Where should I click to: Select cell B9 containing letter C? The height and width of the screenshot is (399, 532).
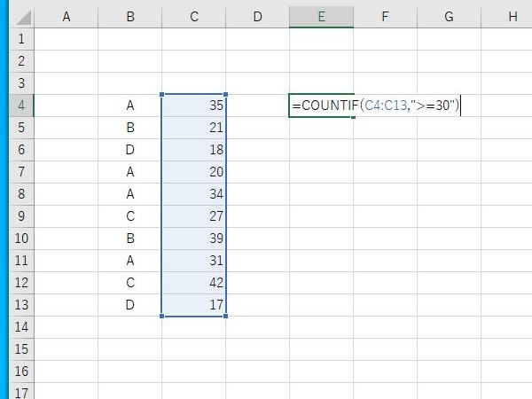tap(130, 216)
